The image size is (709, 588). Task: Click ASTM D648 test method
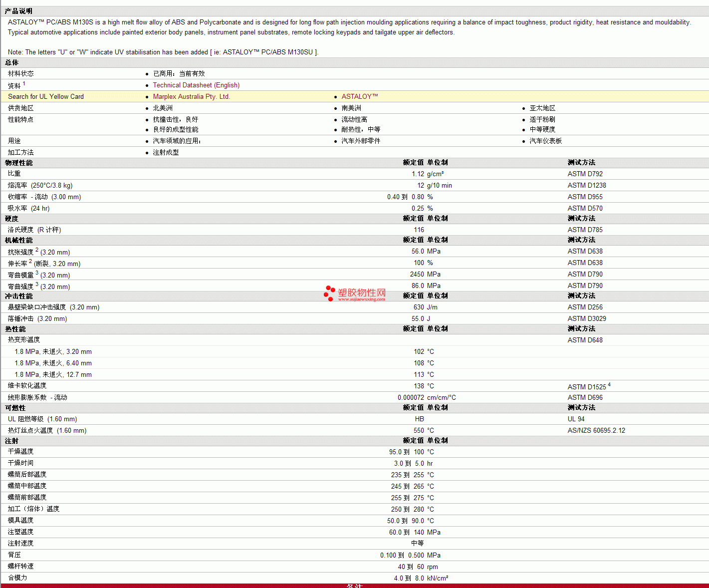coord(585,340)
